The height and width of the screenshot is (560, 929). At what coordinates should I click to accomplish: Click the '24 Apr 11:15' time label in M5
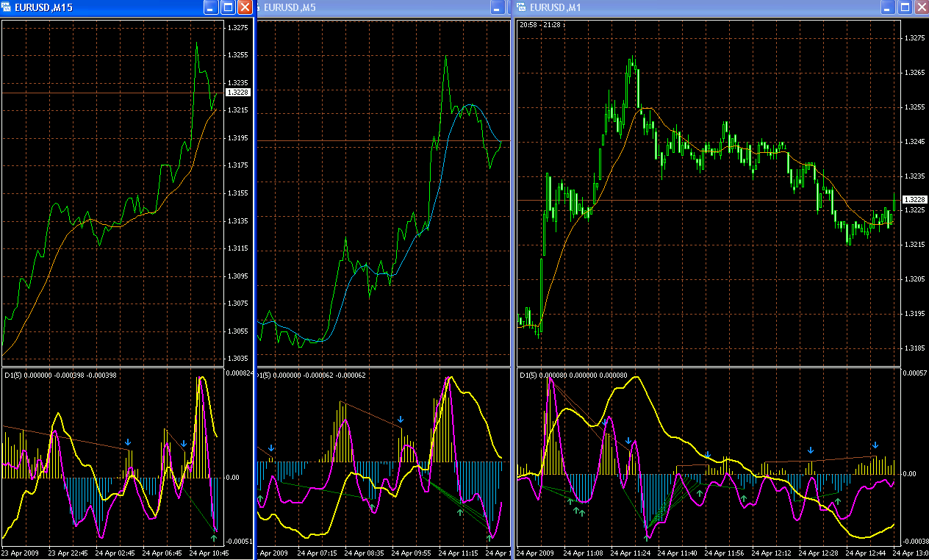(x=459, y=553)
